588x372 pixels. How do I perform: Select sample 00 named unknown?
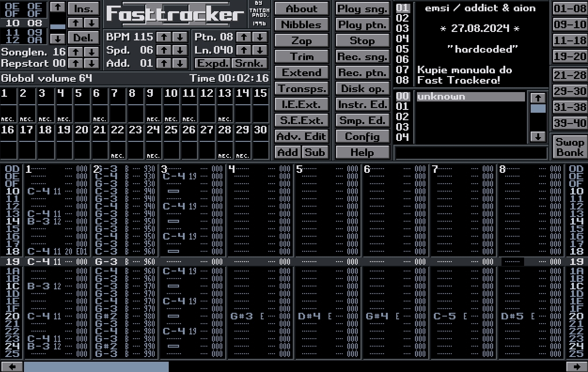pos(470,97)
